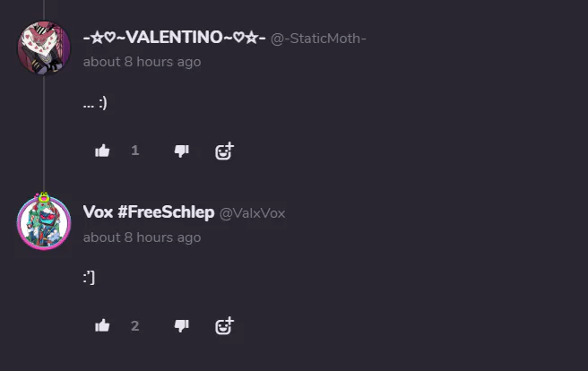View the like count 1 on VALENTINO's comment
Image resolution: width=588 pixels, height=371 pixels.
click(135, 151)
